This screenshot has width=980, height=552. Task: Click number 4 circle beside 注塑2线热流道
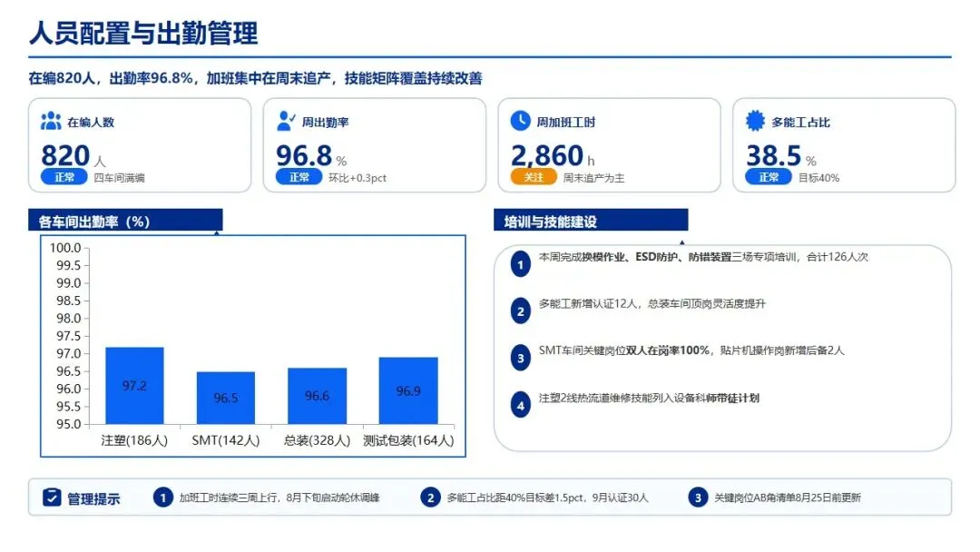tap(520, 406)
